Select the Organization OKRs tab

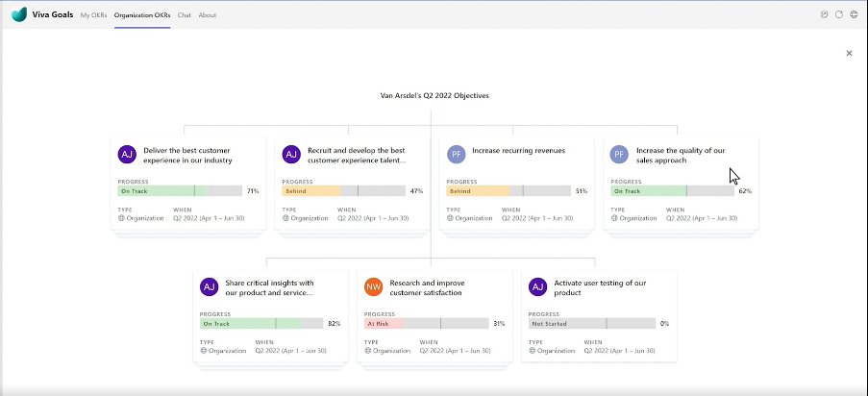click(142, 15)
